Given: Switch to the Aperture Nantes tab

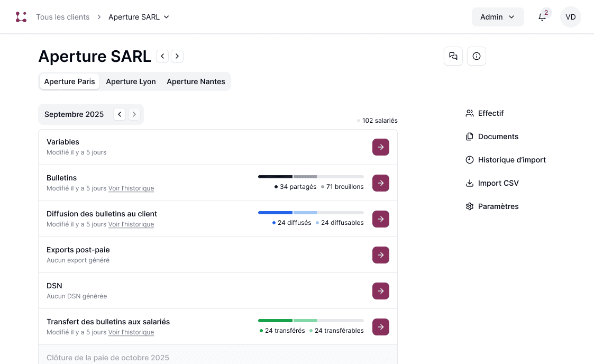Looking at the screenshot, I should pyautogui.click(x=196, y=81).
